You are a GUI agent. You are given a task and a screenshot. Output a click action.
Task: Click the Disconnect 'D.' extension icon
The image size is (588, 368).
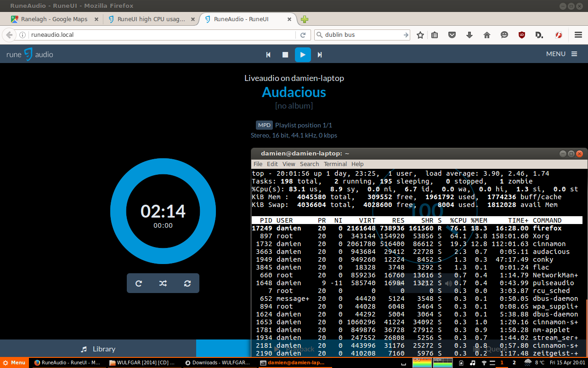pos(539,35)
